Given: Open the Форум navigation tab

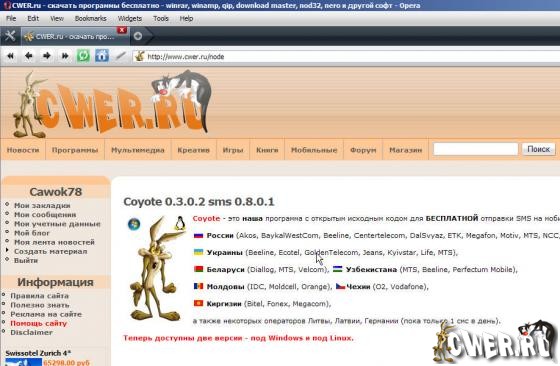Looking at the screenshot, I should [x=363, y=150].
